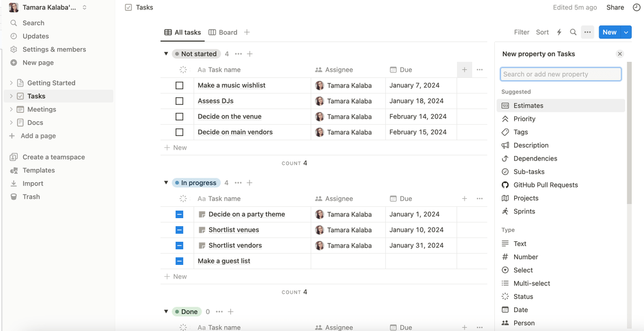Click the search magnifier icon in toolbar
This screenshot has height=331, width=644.
coord(573,32)
